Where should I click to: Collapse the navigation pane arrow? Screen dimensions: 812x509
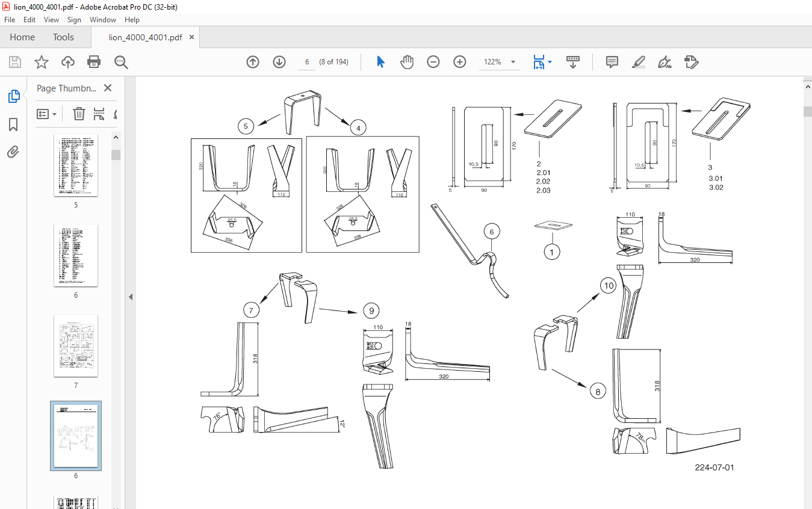coord(130,297)
